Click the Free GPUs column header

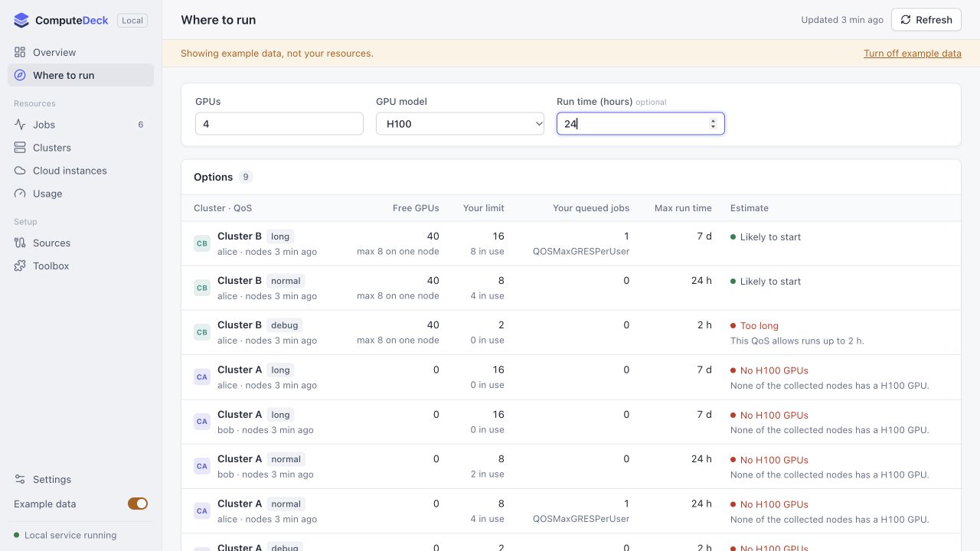tap(416, 208)
